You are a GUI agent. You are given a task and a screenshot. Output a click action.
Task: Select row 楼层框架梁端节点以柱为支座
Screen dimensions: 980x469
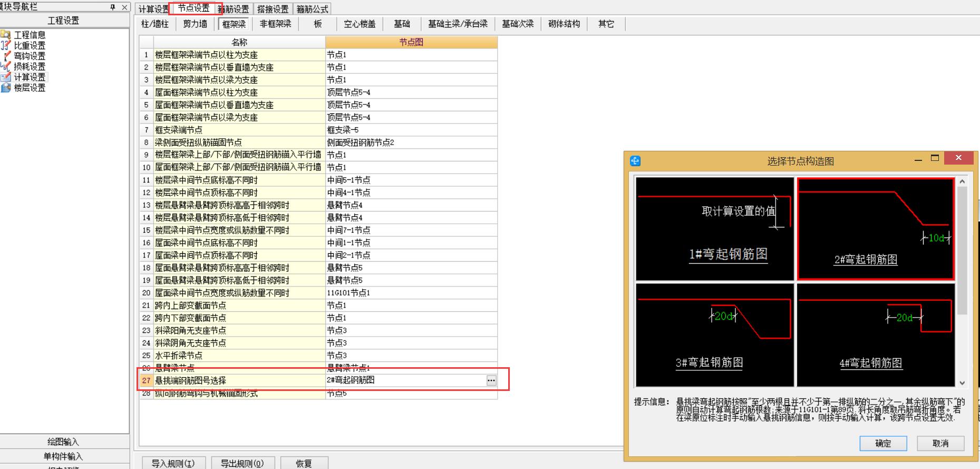click(239, 55)
